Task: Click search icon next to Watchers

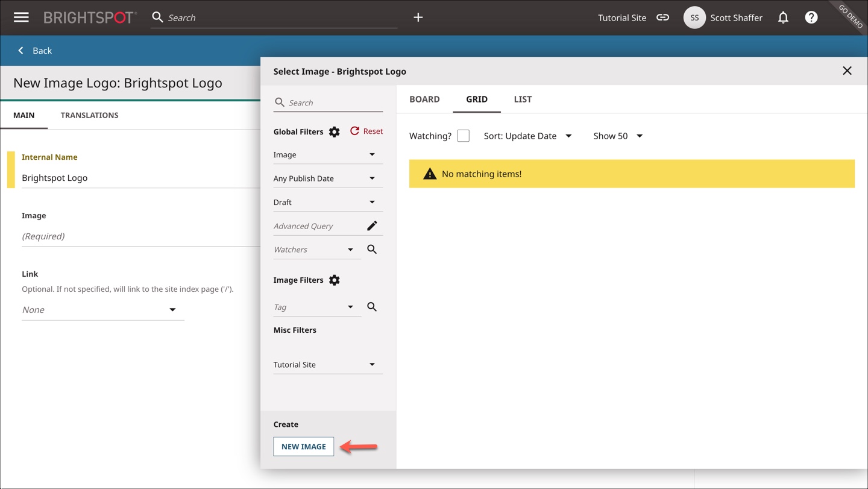Action: pyautogui.click(x=372, y=249)
